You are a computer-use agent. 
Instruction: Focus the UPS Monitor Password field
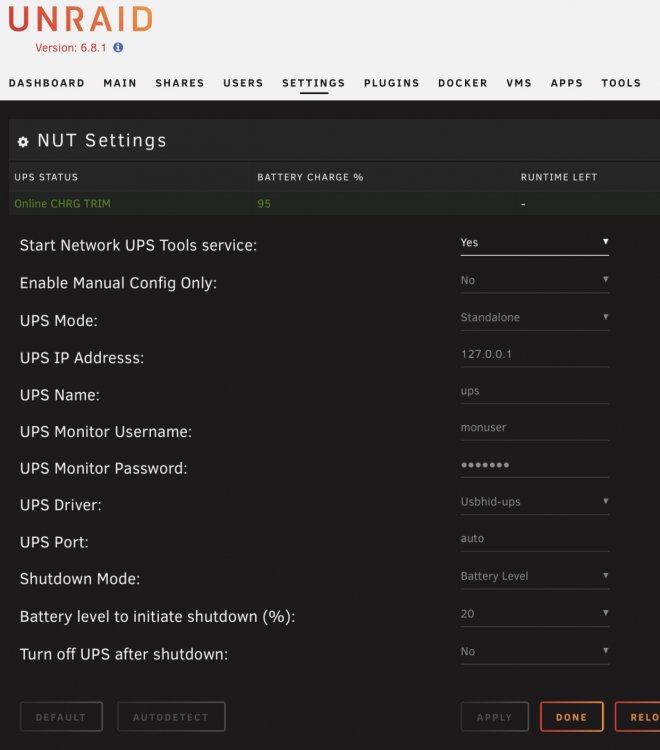534,465
